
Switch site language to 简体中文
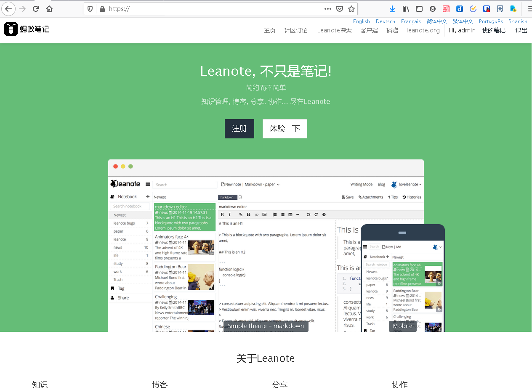437,21
